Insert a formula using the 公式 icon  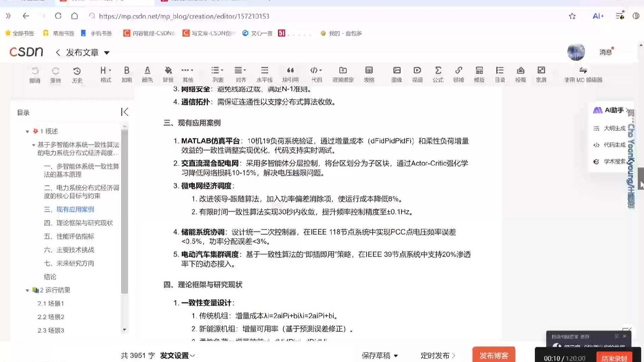438,74
